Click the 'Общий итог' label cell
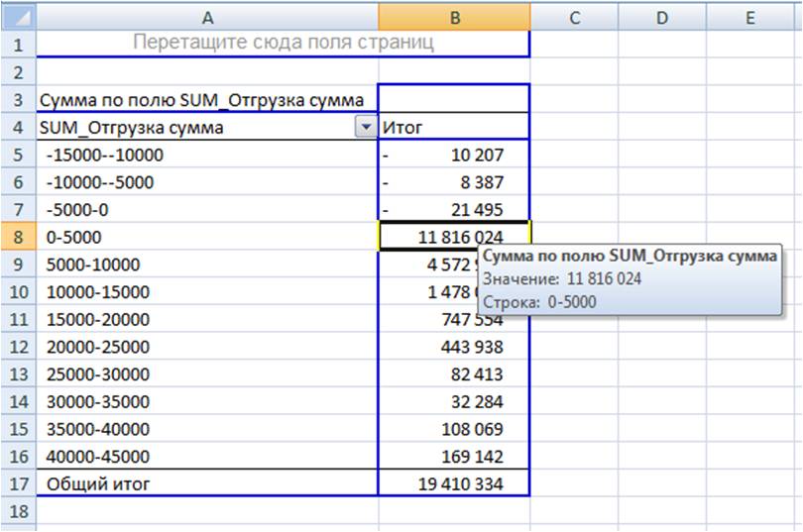This screenshot has width=803, height=532. pos(207,483)
